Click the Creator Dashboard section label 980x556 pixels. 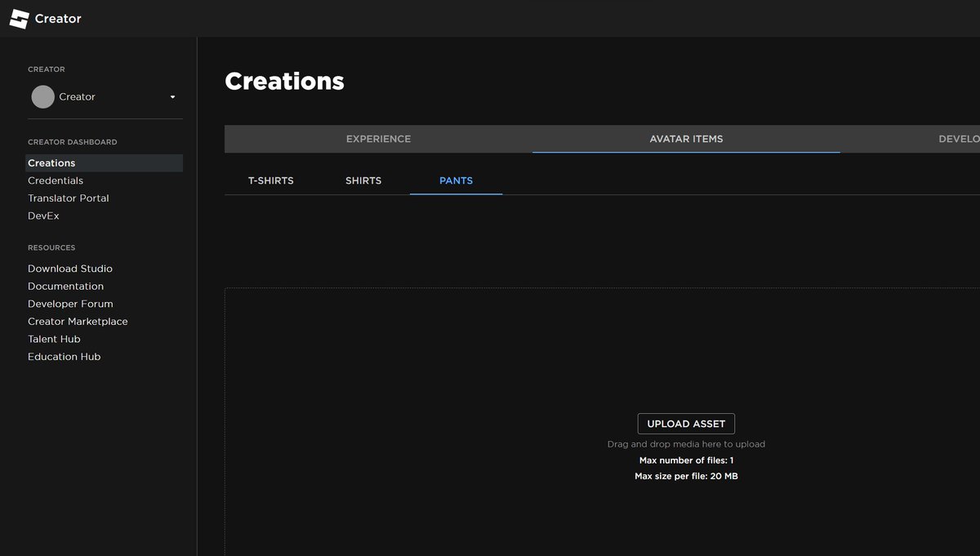[73, 142]
